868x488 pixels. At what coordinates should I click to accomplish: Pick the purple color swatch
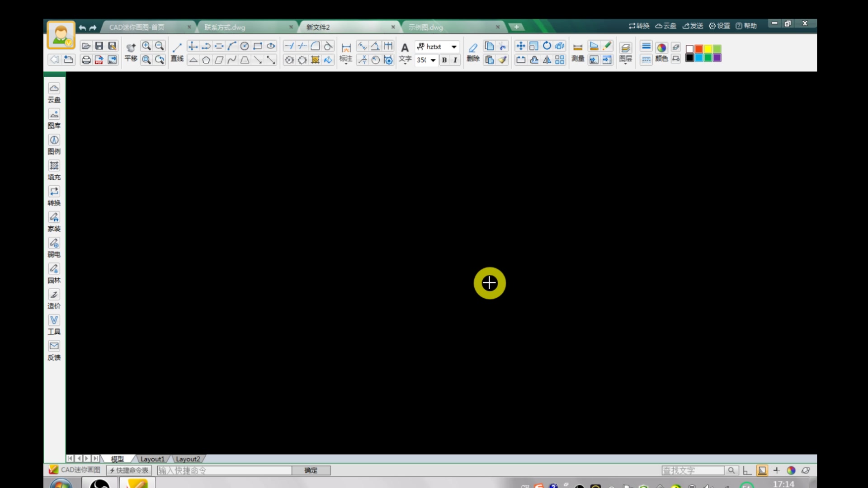(x=717, y=58)
